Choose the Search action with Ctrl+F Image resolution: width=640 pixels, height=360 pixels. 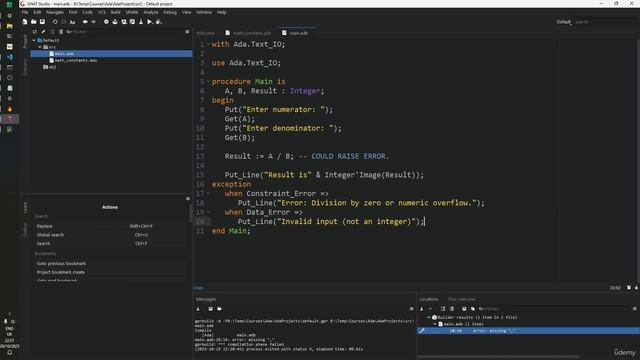[110, 244]
